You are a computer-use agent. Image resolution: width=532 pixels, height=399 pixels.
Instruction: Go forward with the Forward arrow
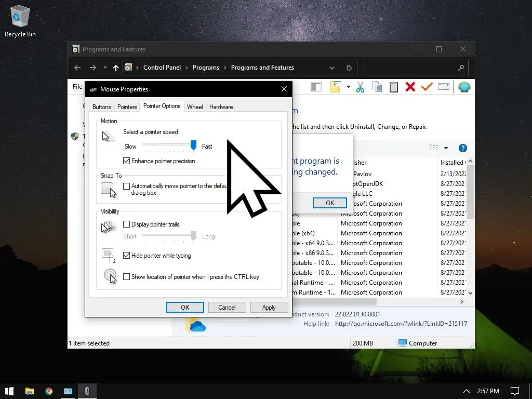pyautogui.click(x=92, y=68)
